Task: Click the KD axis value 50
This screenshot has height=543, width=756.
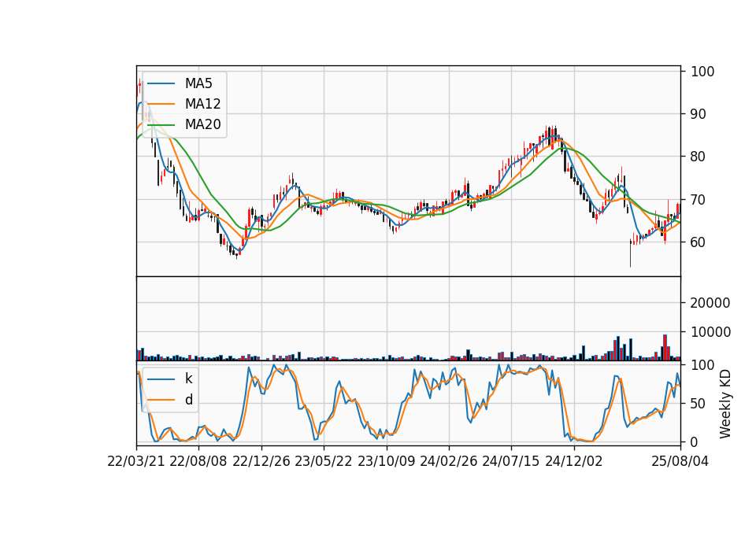Action: click(699, 404)
